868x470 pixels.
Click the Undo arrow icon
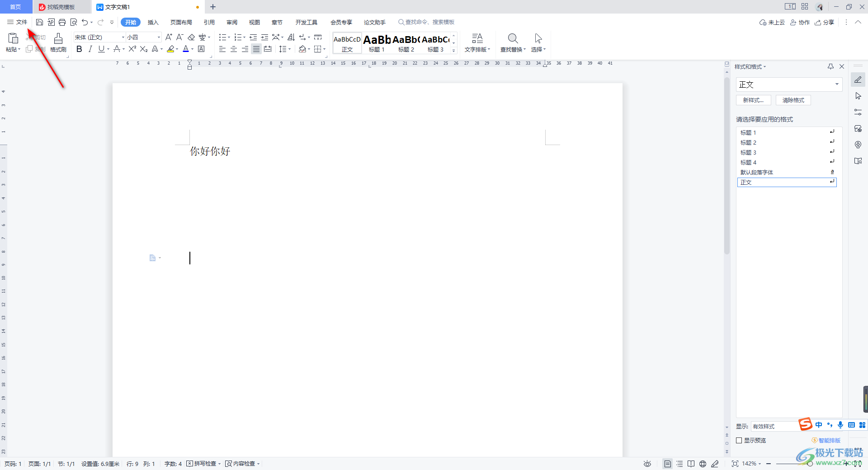(x=85, y=22)
